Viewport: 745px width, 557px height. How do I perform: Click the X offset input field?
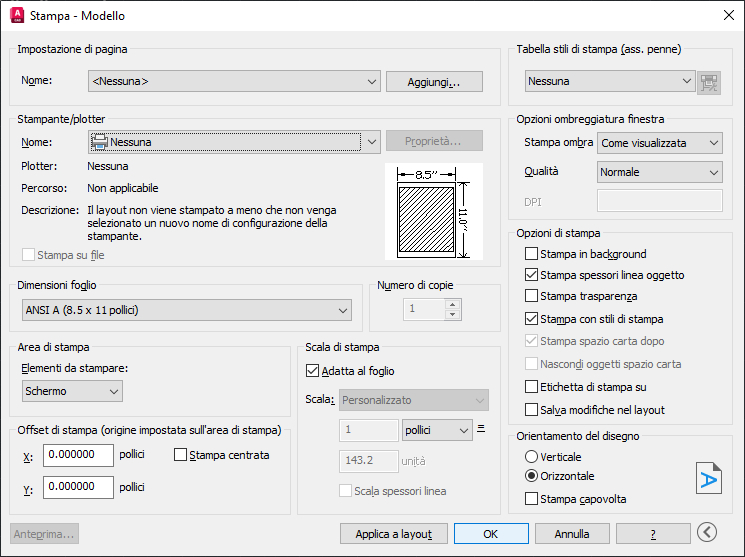[78, 455]
